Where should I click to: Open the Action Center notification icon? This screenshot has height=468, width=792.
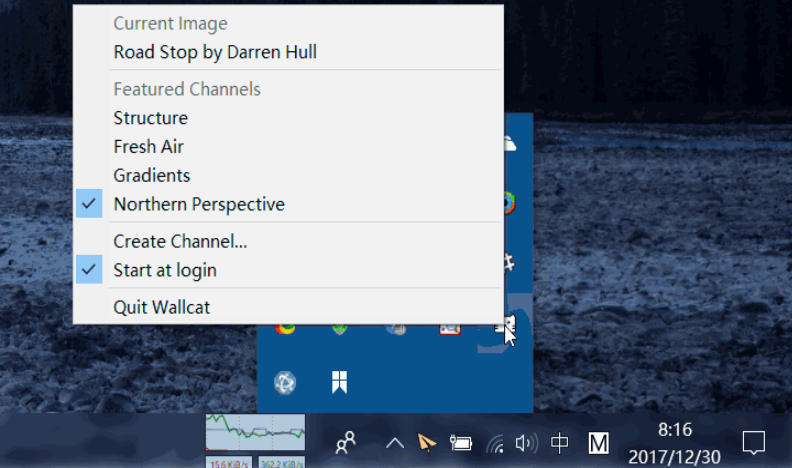(754, 441)
